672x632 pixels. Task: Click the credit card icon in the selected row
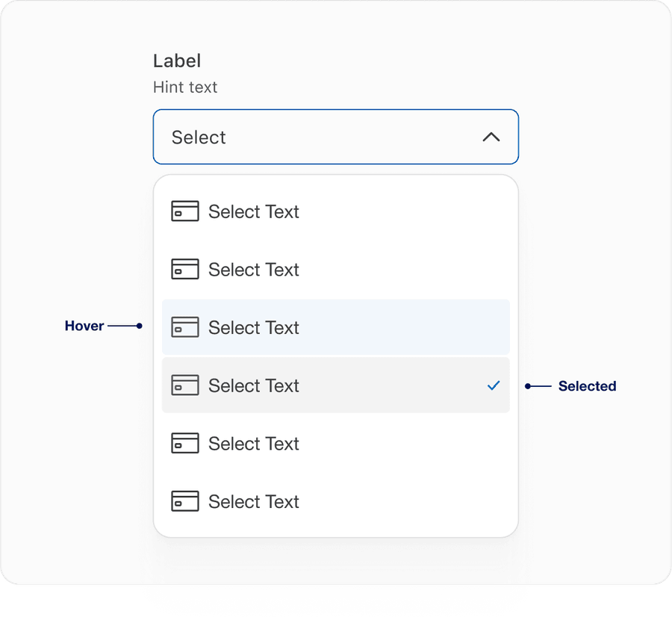184,385
